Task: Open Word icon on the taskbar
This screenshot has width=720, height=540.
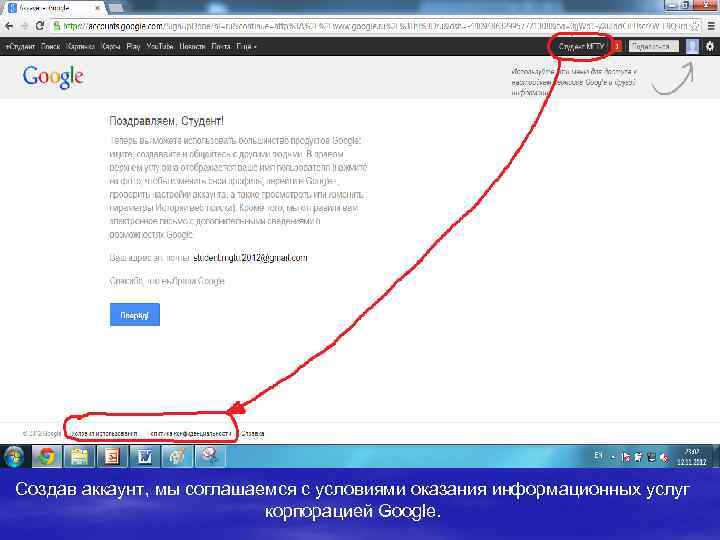Action: point(144,457)
